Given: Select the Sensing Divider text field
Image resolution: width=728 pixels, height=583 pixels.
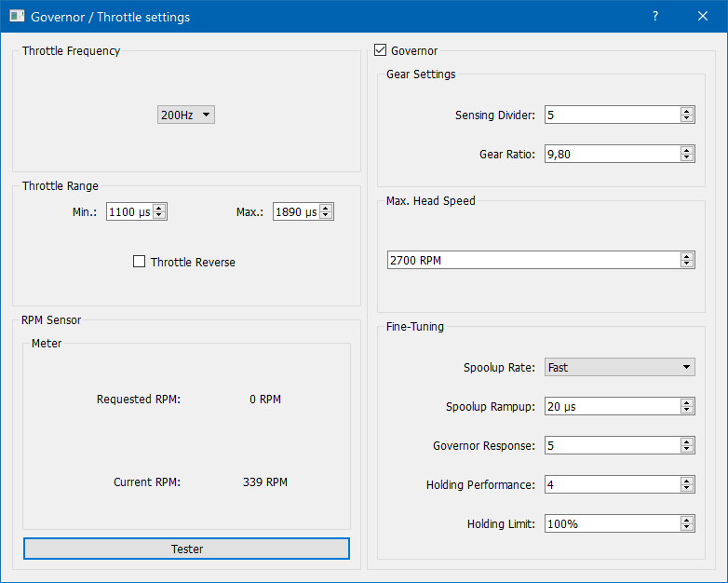Looking at the screenshot, I should pyautogui.click(x=612, y=115).
